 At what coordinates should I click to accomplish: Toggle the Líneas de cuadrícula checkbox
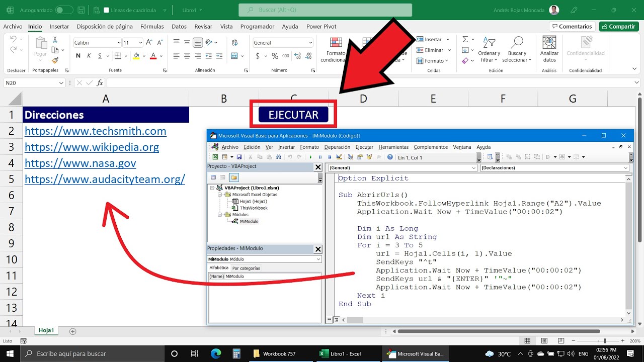coord(106,10)
